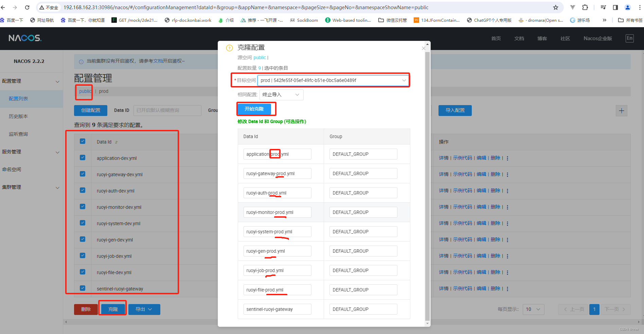Viewport: 644px width, 334px height.
Task: Uncheck ruoyi-auth-dev.yml checkbox
Action: tap(83, 190)
